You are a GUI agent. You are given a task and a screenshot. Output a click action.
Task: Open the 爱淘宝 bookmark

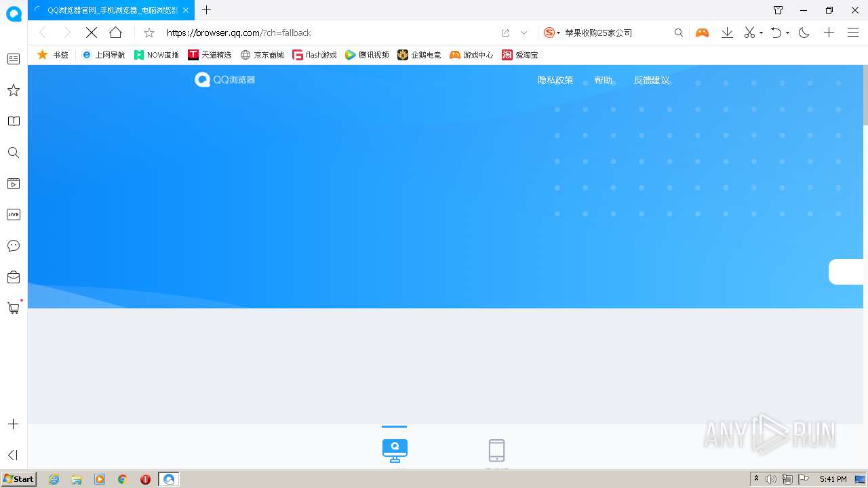520,55
